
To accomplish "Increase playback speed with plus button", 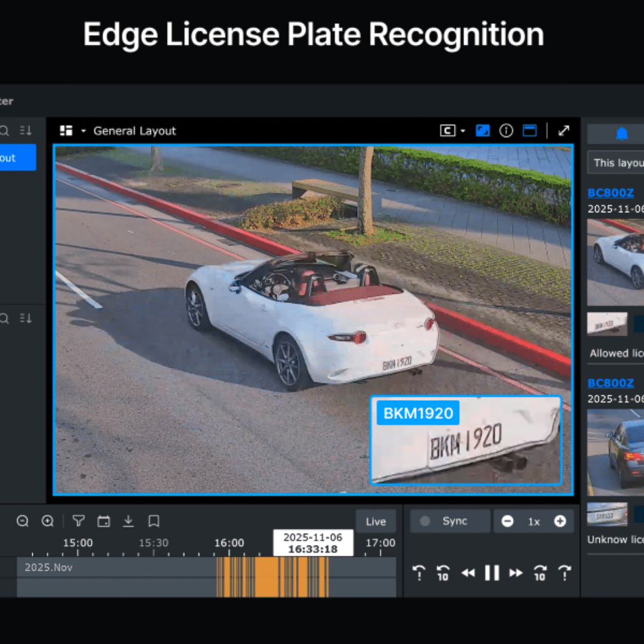I will [x=560, y=521].
